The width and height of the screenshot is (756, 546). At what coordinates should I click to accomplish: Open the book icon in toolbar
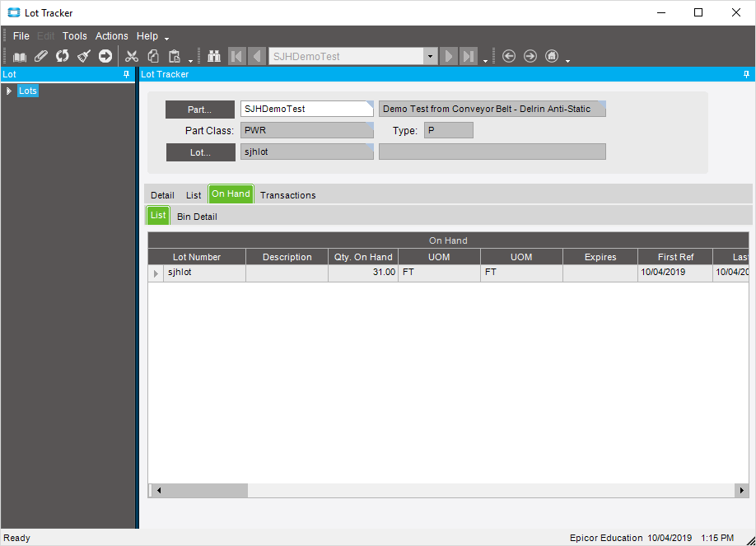(20, 57)
